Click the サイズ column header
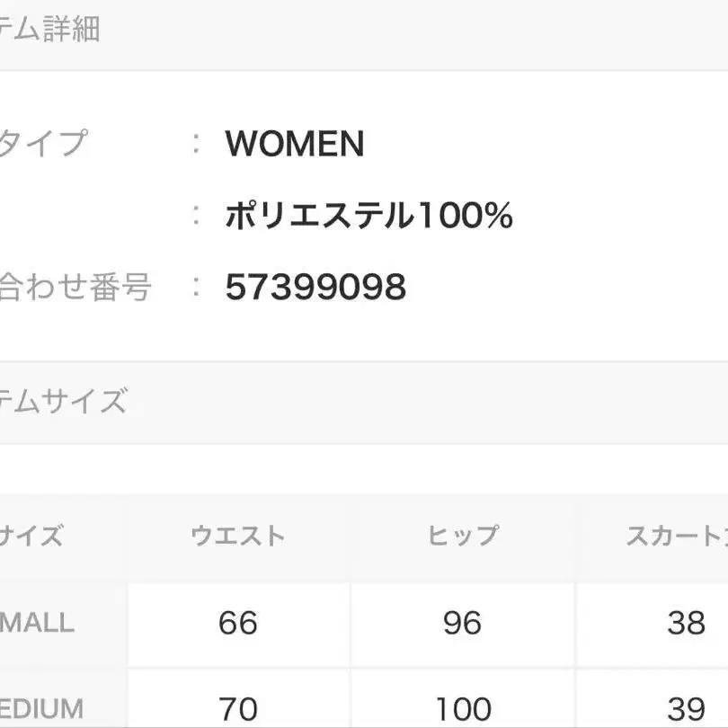Screen dimensions: 728x728 coord(31,537)
